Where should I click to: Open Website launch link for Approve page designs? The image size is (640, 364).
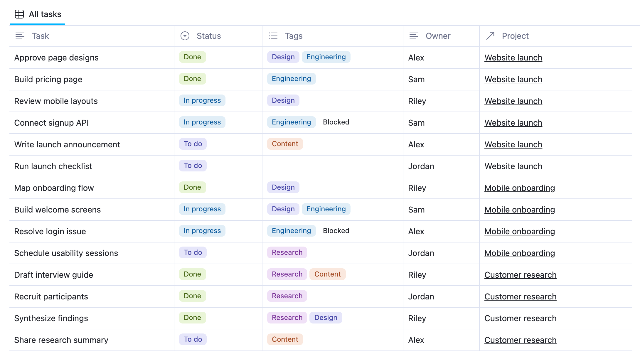[x=513, y=58]
